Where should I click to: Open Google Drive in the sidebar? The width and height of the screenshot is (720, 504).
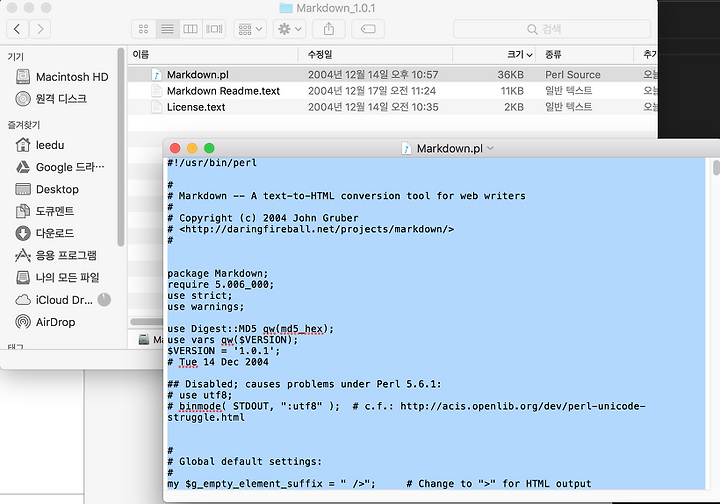click(x=61, y=167)
